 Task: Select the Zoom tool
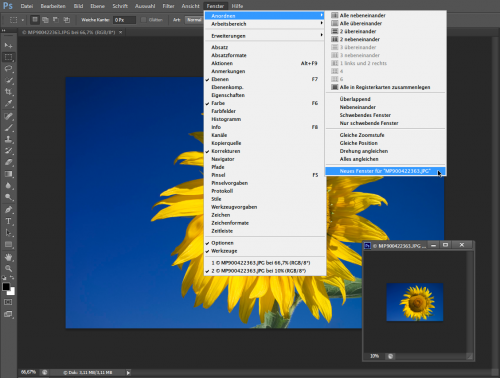8,268
